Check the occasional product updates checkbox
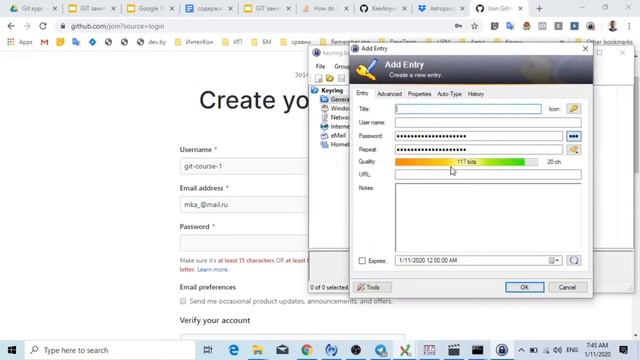This screenshot has width=640, height=360. (x=183, y=301)
